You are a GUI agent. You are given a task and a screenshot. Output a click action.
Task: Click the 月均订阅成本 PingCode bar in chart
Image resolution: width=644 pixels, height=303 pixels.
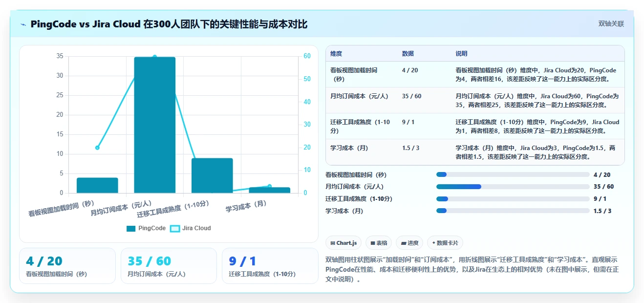coord(154,125)
